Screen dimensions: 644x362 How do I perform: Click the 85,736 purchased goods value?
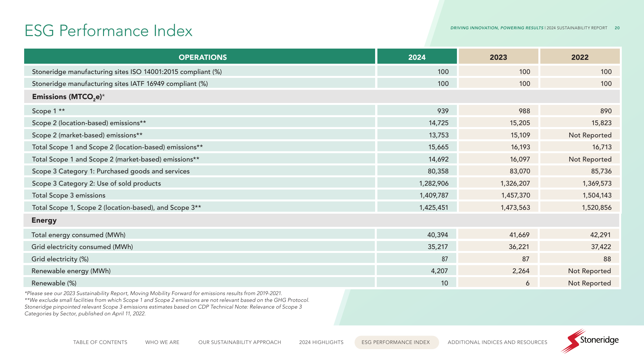point(601,171)
